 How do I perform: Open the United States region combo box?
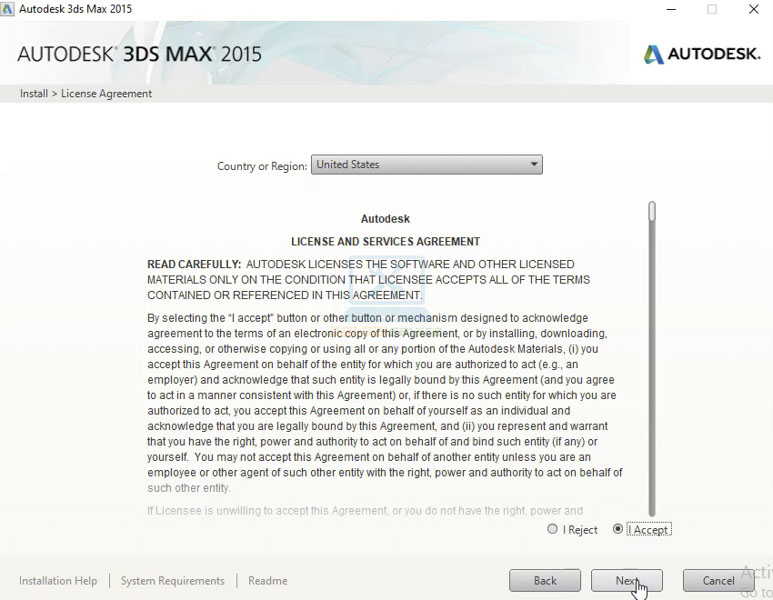point(420,165)
